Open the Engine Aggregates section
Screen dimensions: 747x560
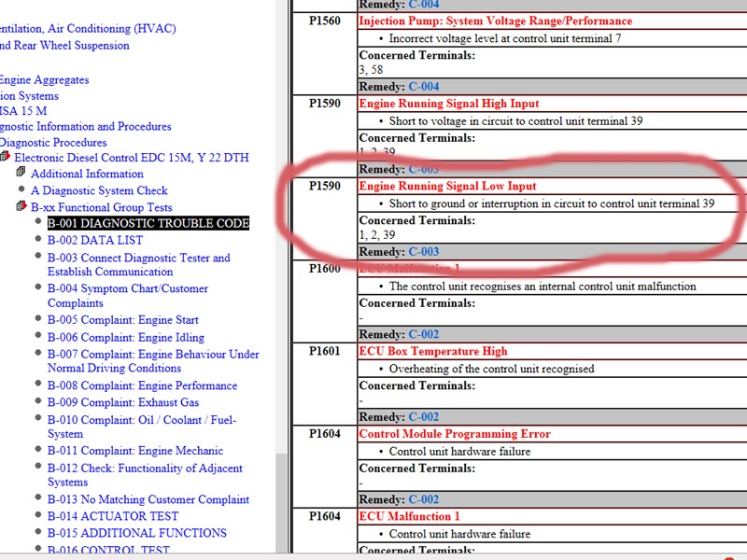(x=44, y=79)
